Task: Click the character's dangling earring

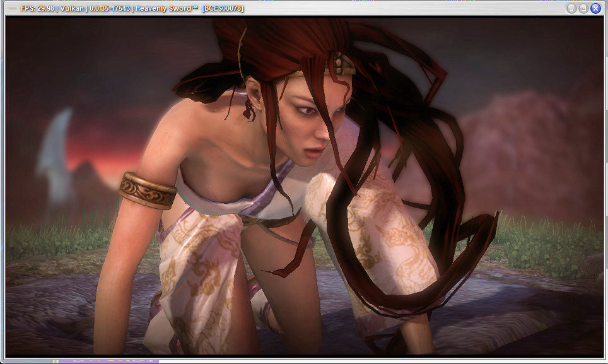Action: [x=250, y=110]
